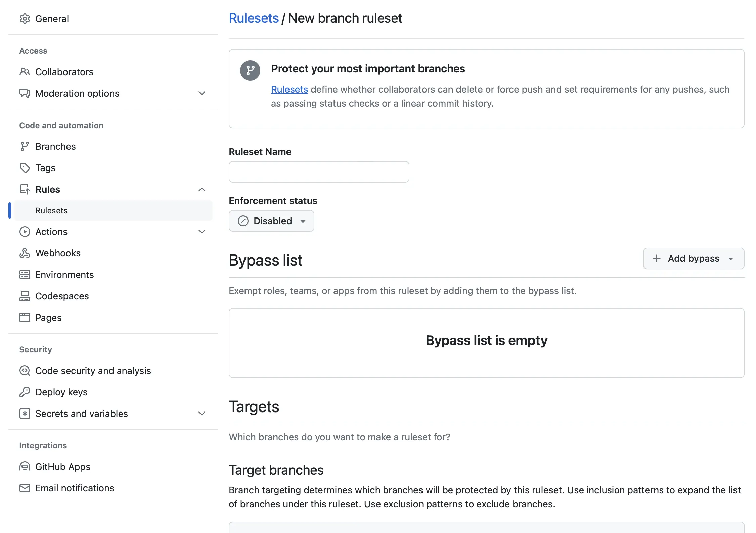This screenshot has width=756, height=533.
Task: Click the Webhooks icon in sidebar
Action: click(25, 253)
